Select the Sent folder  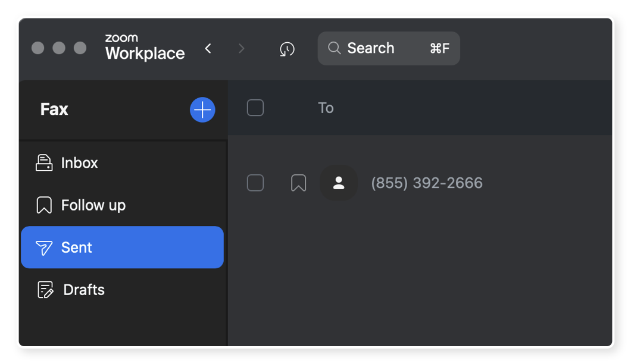(123, 247)
